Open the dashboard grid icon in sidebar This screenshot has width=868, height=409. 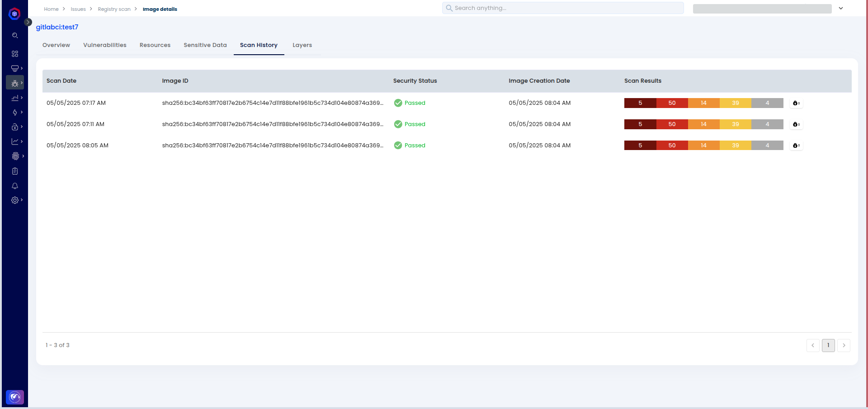15,54
